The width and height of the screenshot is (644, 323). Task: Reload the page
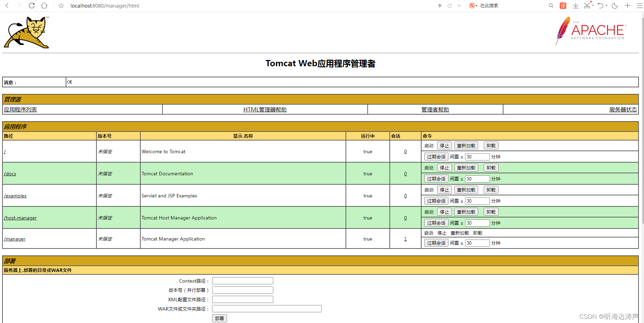tap(32, 6)
